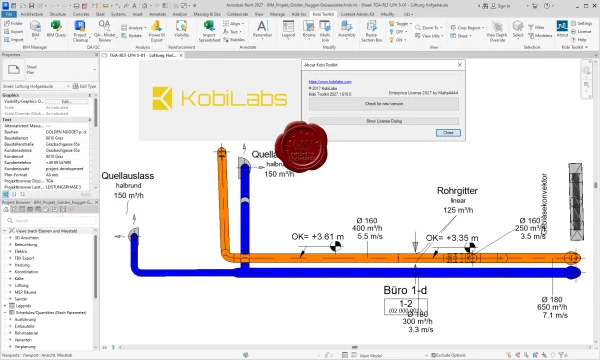The height and width of the screenshot is (360, 600).
Task: Open the Systems ribbon tab
Action: pos(118,14)
